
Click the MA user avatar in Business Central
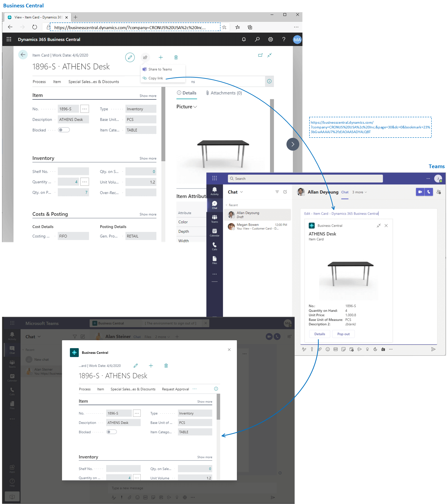[x=297, y=40]
